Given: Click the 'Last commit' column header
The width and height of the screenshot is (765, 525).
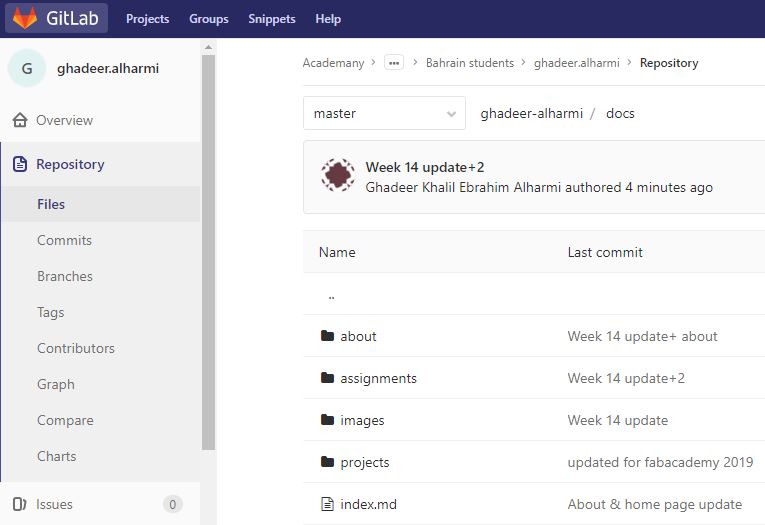Looking at the screenshot, I should click(x=605, y=252).
